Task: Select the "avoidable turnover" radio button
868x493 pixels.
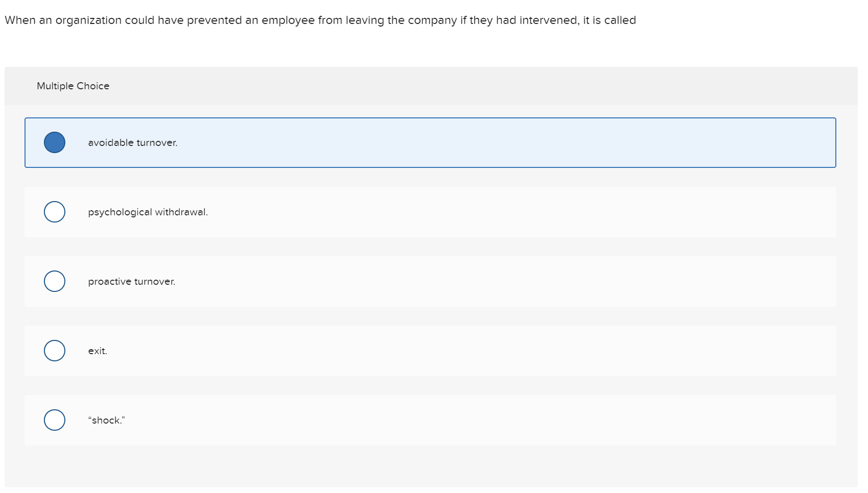Action: pos(55,142)
